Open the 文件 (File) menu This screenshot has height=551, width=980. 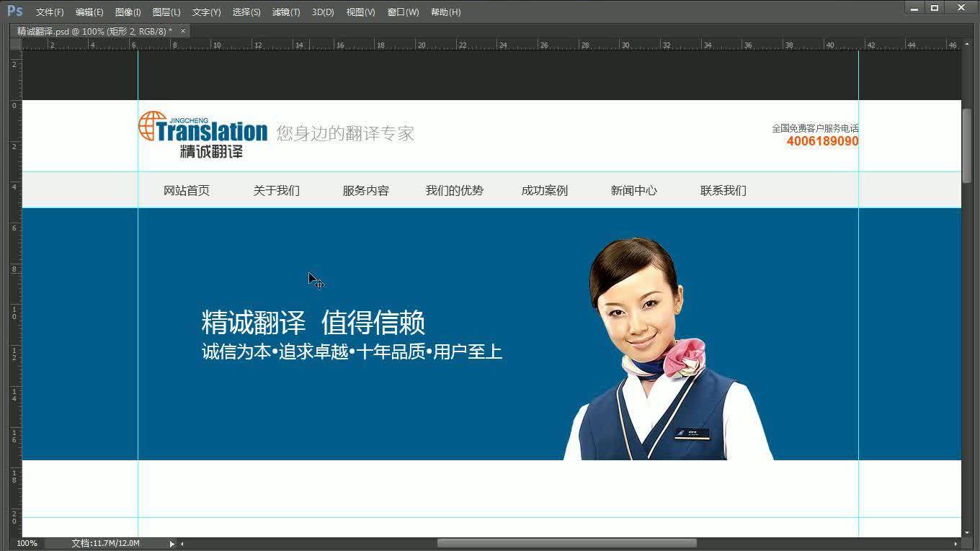coord(49,12)
